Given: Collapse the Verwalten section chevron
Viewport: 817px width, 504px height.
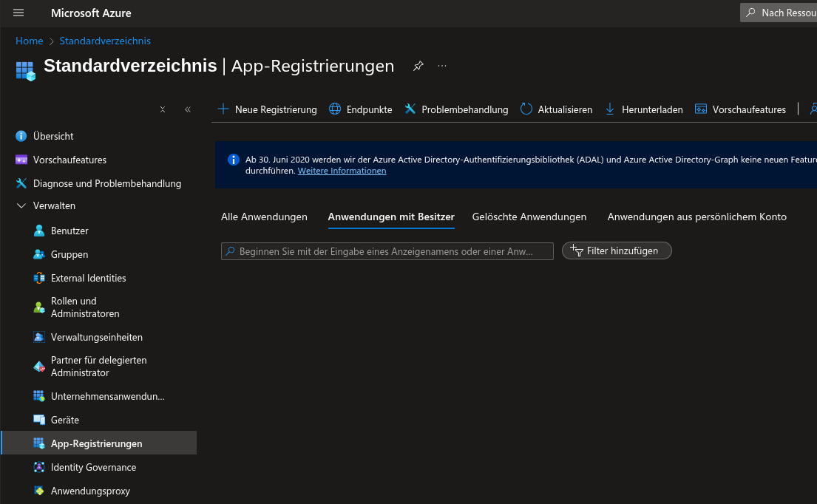Looking at the screenshot, I should tap(21, 205).
